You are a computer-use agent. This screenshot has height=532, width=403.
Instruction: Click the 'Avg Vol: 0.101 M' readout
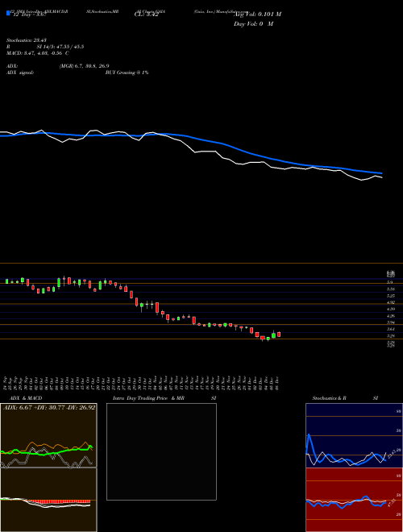[257, 15]
